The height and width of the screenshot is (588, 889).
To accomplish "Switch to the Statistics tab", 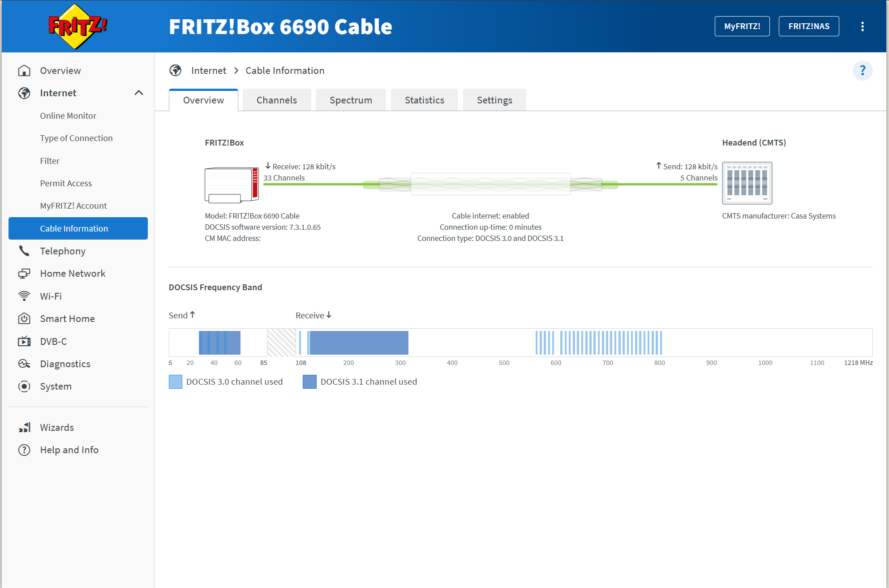I will tap(425, 100).
